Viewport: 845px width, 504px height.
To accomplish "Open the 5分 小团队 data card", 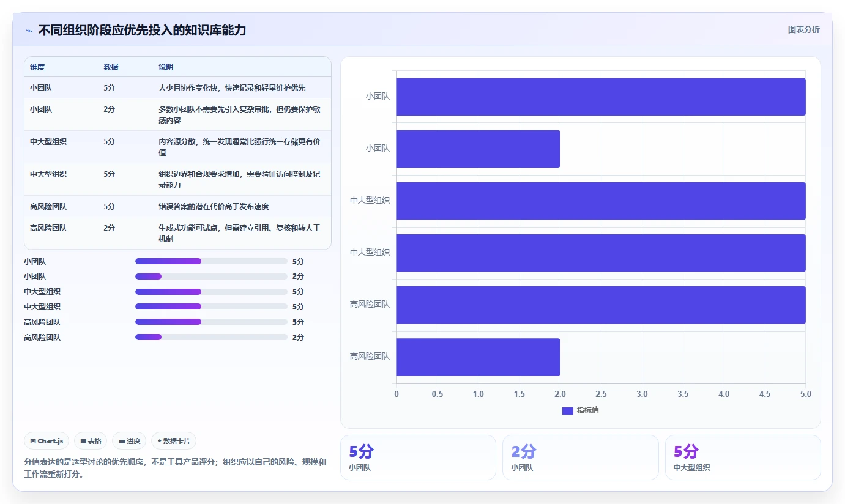I will tap(418, 458).
